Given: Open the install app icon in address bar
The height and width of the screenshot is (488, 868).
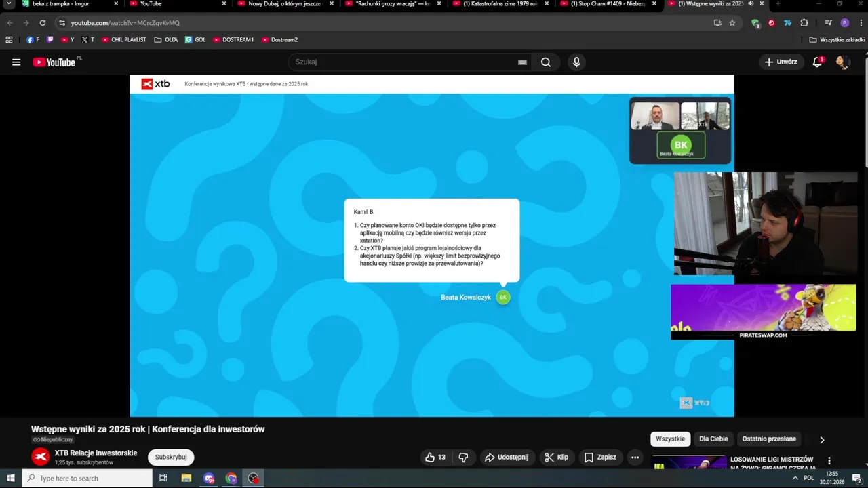Looking at the screenshot, I should tap(717, 22).
